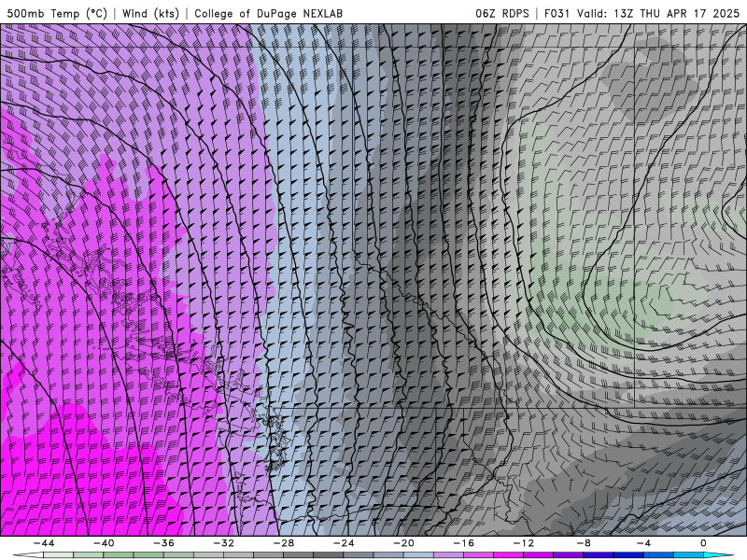This screenshot has height=560, width=747.
Task: Click the "College of DuPage NEXLAB" text
Action: 268,13
